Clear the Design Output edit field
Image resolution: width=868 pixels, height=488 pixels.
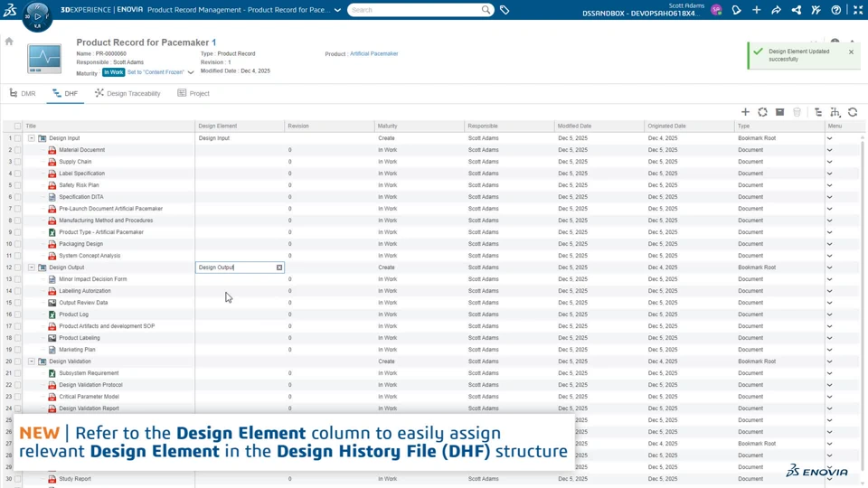tap(279, 267)
